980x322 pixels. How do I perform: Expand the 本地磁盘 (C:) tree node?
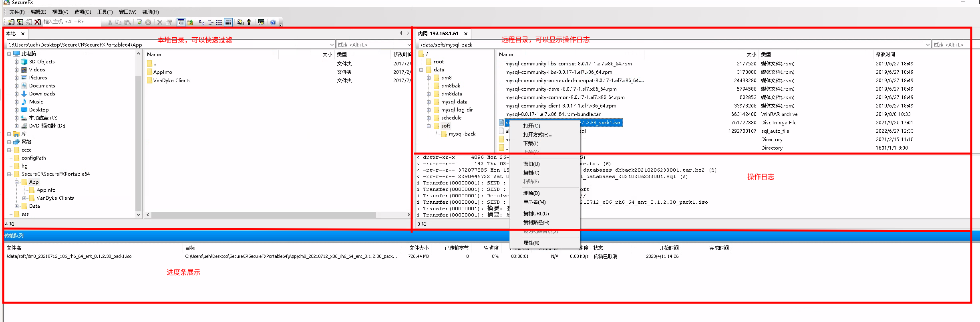[x=17, y=118]
